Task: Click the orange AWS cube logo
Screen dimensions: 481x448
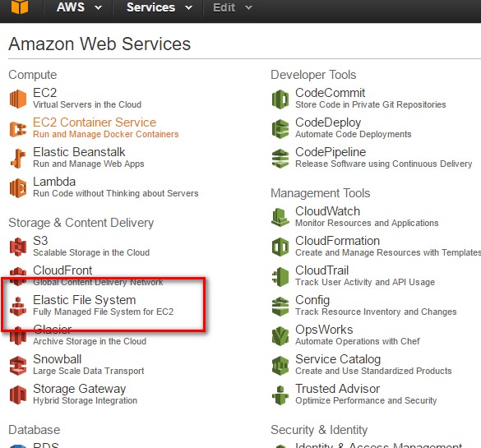Action: 20,7
